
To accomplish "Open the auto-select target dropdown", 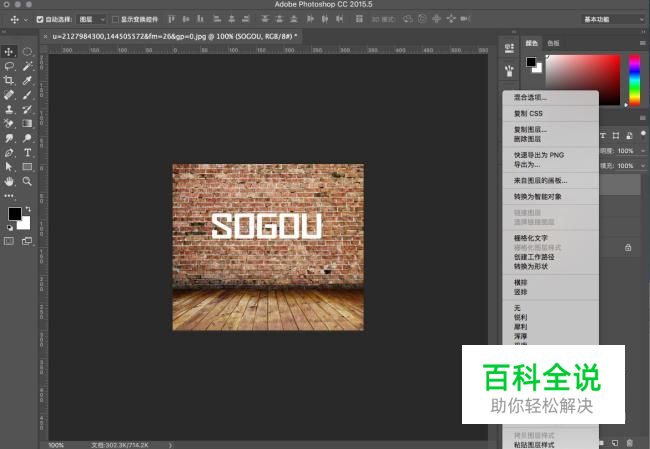I will coord(92,19).
